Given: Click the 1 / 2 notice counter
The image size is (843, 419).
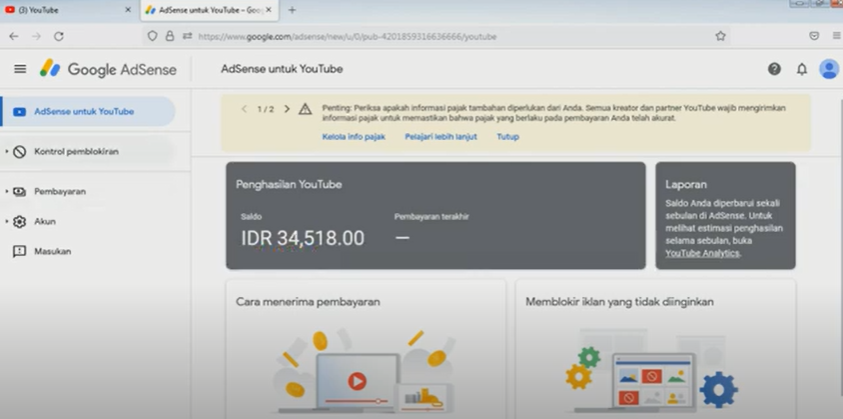Looking at the screenshot, I should pyautogui.click(x=266, y=109).
